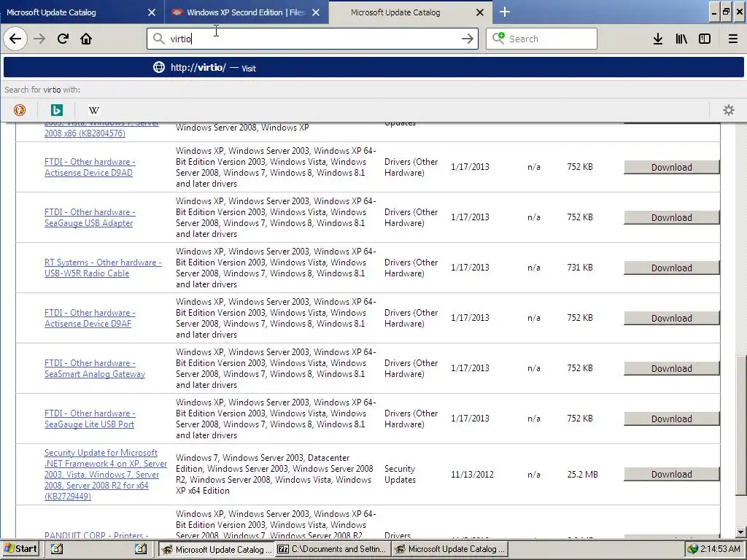Screen dimensions: 747x560
Task: Click in the address bar text field
Action: tap(312, 39)
